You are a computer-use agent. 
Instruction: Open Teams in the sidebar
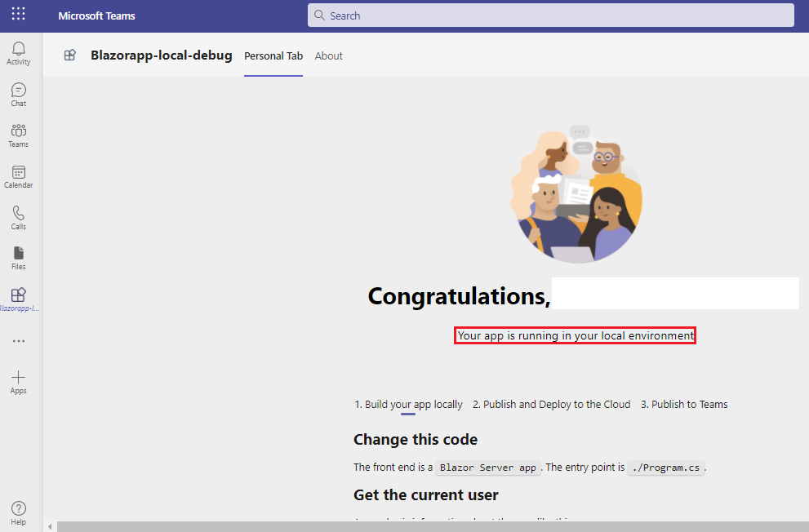(x=18, y=135)
